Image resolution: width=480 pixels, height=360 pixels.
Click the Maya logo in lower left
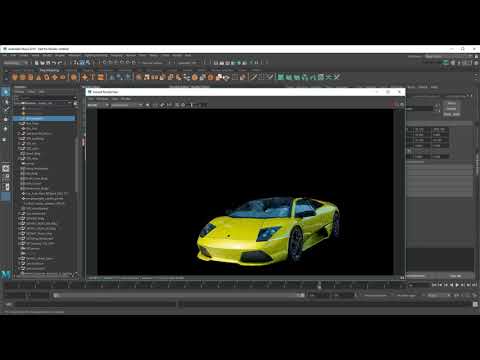[x=6, y=275]
